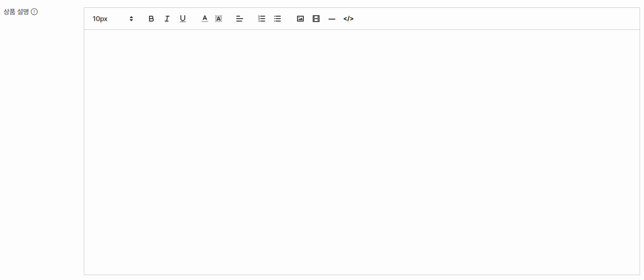Screen dimensions: 644x280
Task: Click empty toolbar space right of code button
Action: (490, 19)
